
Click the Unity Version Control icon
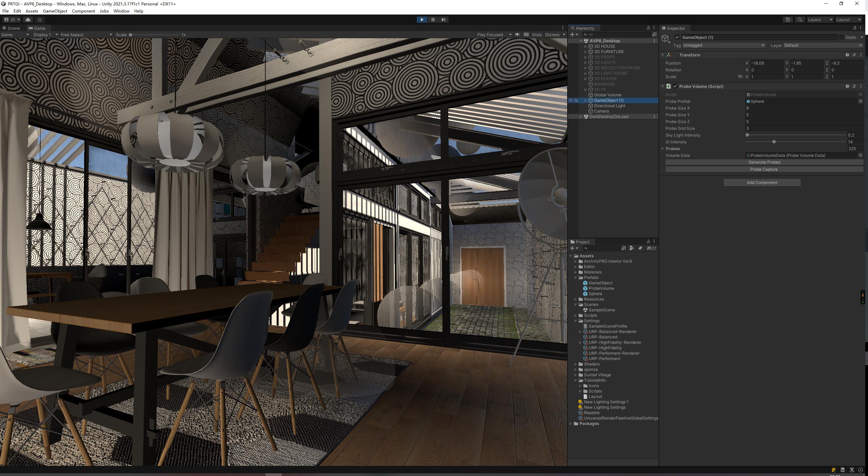click(40, 20)
